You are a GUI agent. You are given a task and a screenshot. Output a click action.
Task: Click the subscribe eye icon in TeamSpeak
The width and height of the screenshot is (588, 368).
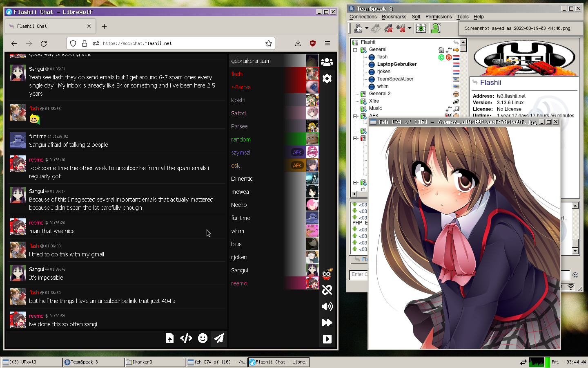pos(421,28)
